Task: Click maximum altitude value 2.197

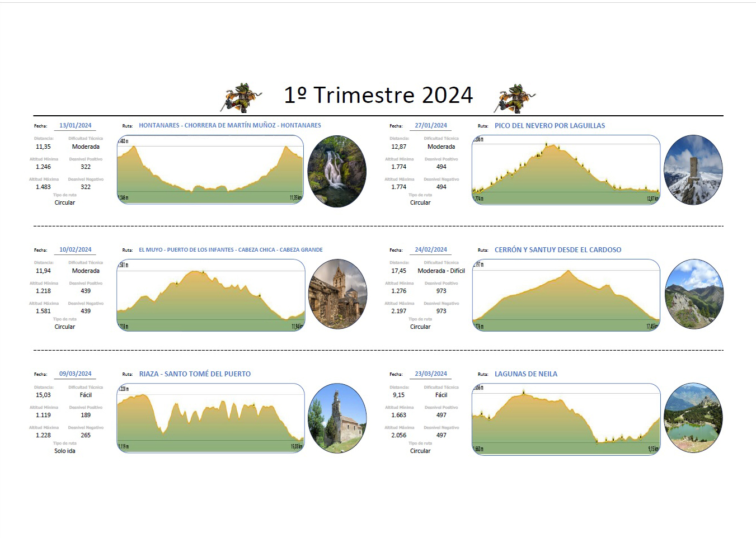Action: pos(399,312)
